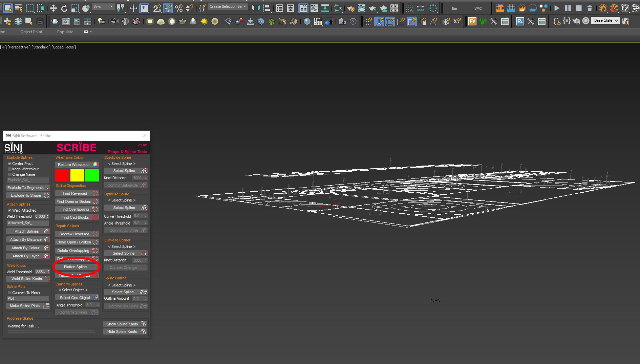Pick the green wireframe colour swatch
The width and height of the screenshot is (640, 364).
coord(92,175)
